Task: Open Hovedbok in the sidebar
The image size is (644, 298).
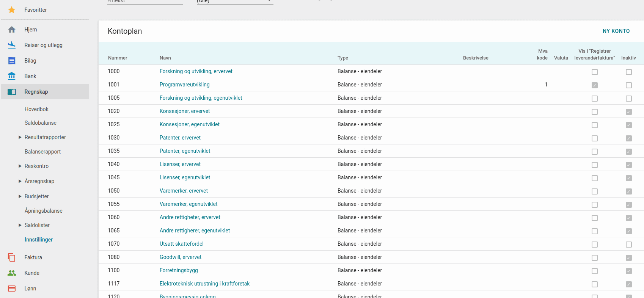Action: pyautogui.click(x=36, y=109)
